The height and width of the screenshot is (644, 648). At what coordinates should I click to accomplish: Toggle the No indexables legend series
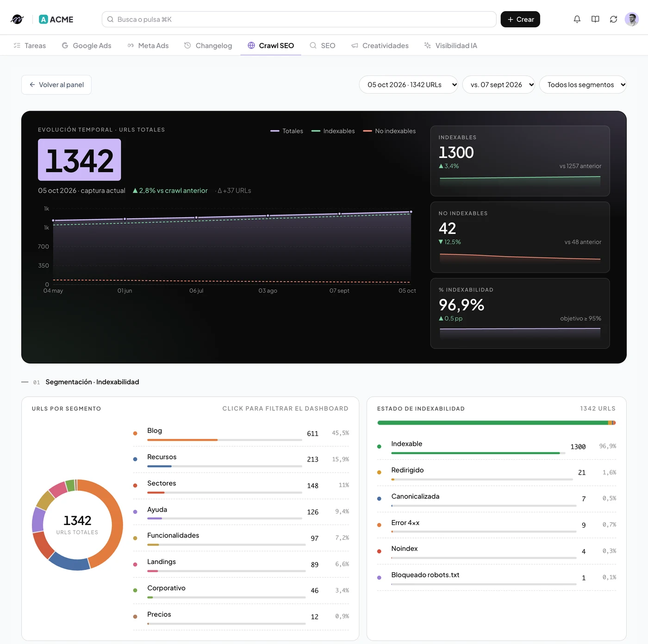click(389, 131)
